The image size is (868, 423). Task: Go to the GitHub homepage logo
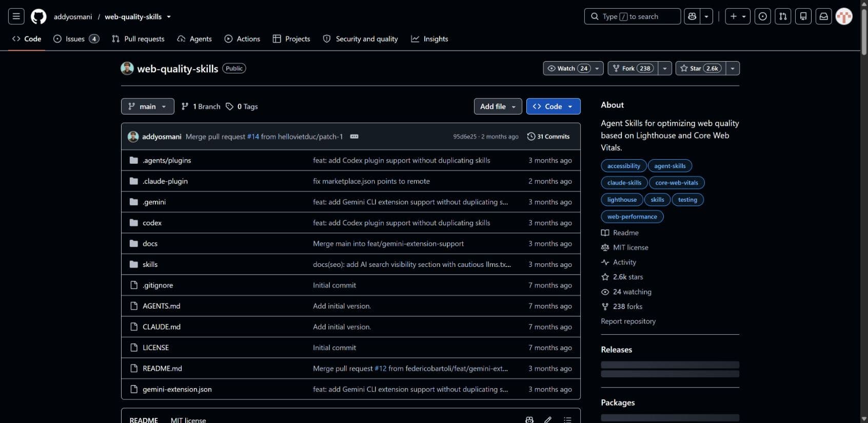(38, 16)
